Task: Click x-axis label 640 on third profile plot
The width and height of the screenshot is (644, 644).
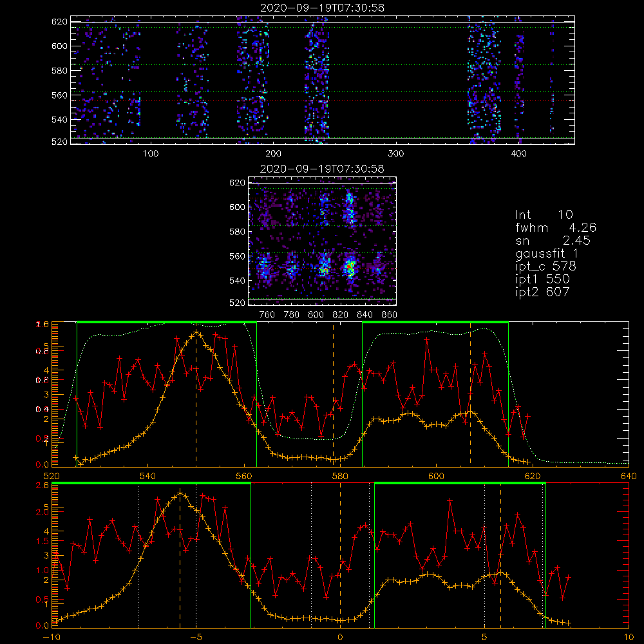Action: point(629,476)
